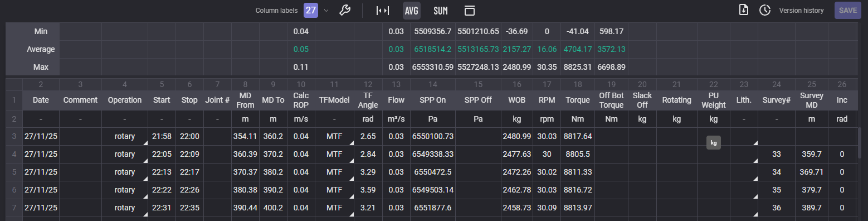868x221 pixels.
Task: Click the average WOB value 2157.27
Action: 518,49
